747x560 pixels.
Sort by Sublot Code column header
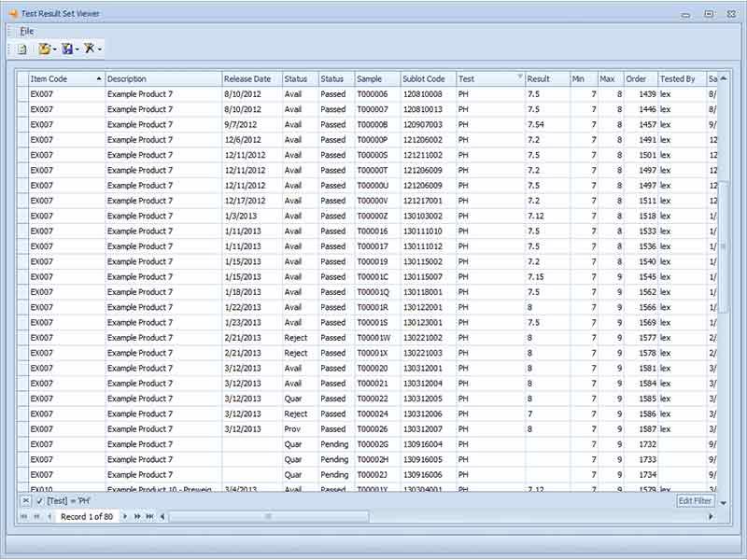click(429, 79)
